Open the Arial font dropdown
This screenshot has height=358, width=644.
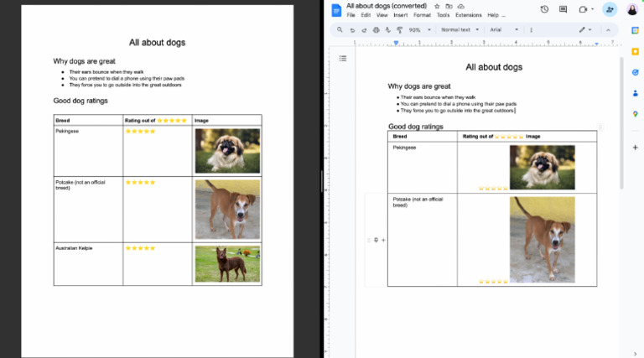coord(504,30)
